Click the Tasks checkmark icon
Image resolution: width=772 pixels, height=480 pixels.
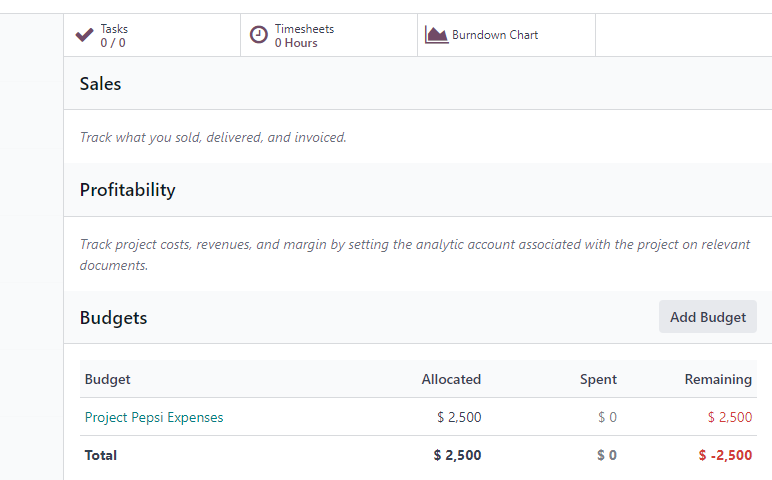tap(84, 35)
